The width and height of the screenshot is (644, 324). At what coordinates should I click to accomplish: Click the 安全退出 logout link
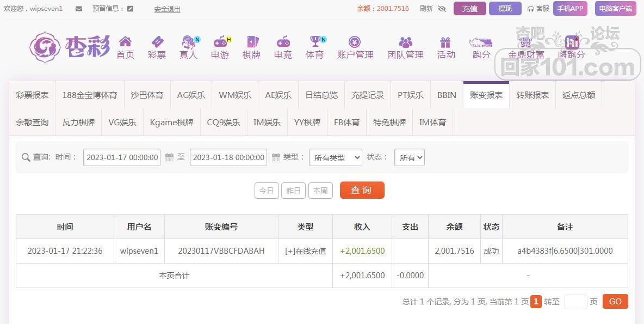point(167,9)
